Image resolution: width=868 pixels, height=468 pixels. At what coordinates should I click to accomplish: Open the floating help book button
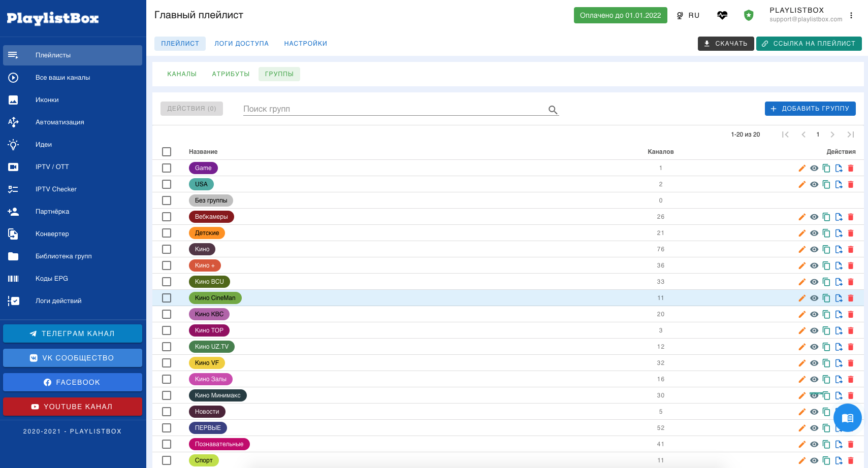[847, 418]
